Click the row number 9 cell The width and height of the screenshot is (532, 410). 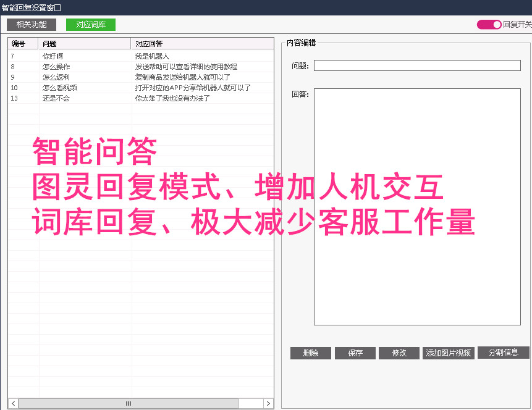12,77
